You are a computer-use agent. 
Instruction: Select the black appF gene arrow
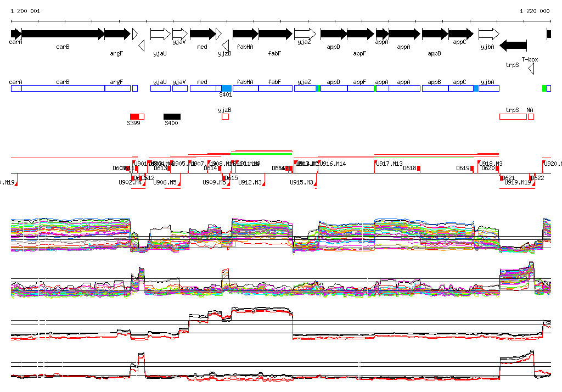361,34
